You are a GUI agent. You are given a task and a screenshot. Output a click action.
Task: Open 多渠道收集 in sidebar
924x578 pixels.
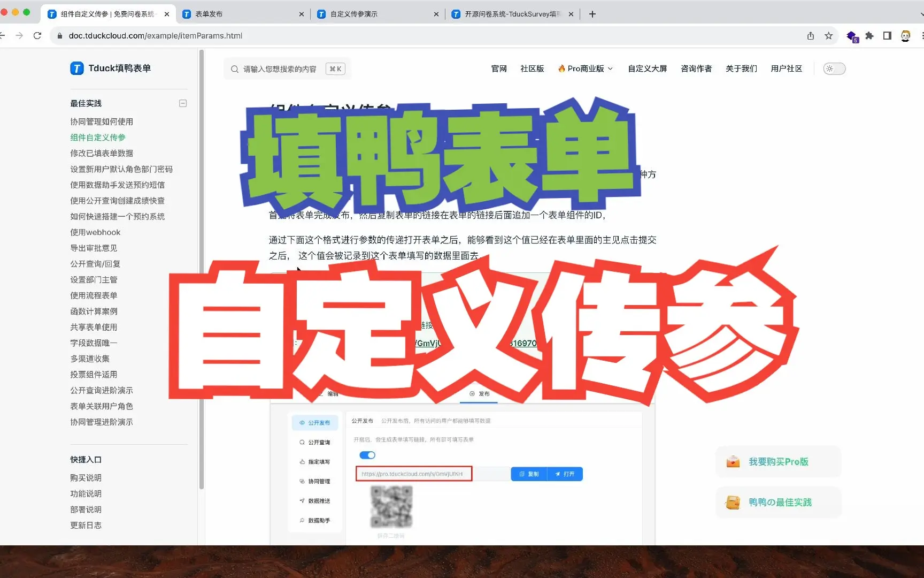pyautogui.click(x=90, y=359)
